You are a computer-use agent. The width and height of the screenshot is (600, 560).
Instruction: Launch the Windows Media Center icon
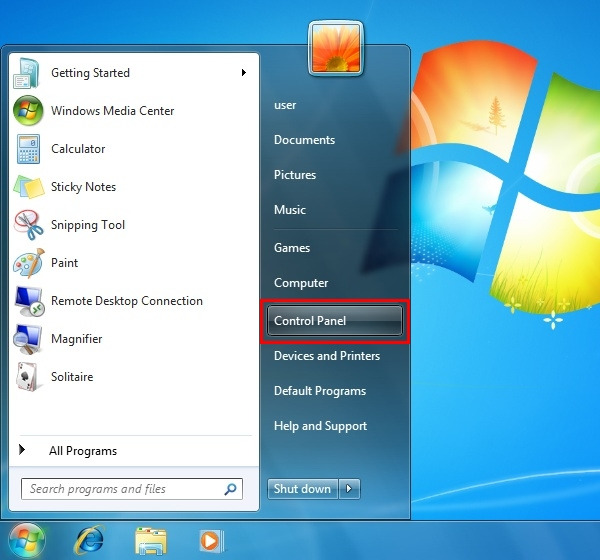point(28,111)
